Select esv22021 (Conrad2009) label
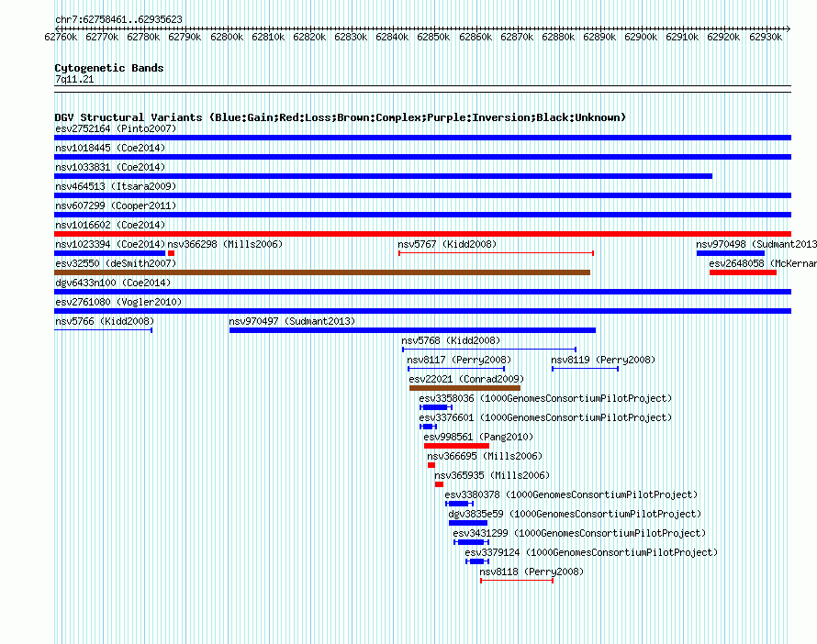 (466, 379)
